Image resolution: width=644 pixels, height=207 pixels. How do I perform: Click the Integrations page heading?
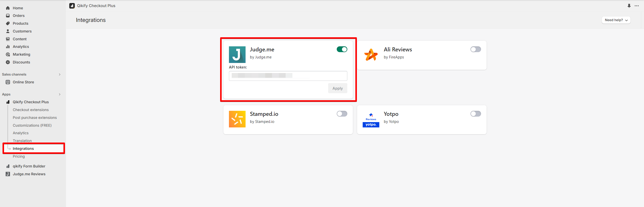click(91, 20)
